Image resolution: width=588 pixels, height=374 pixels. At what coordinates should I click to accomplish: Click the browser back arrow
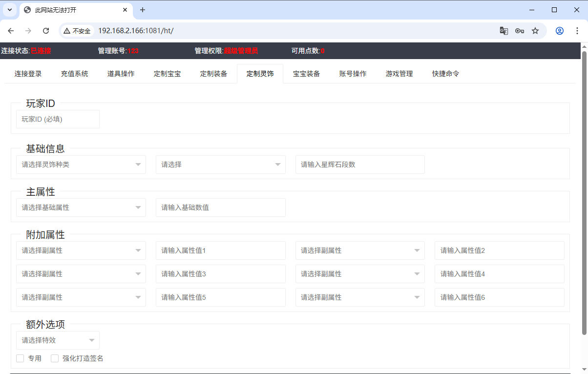click(x=11, y=31)
